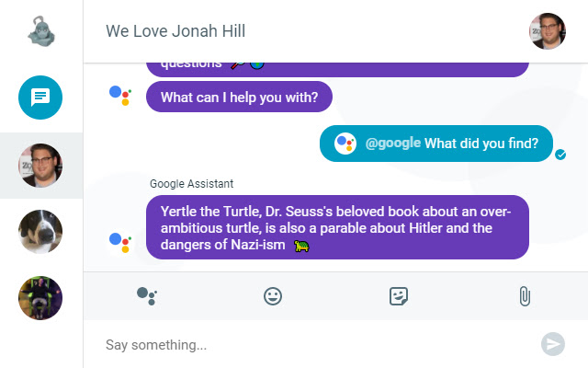The image size is (588, 368).
Task: Select the Yertle the Turtle message bubble
Action: (x=337, y=227)
